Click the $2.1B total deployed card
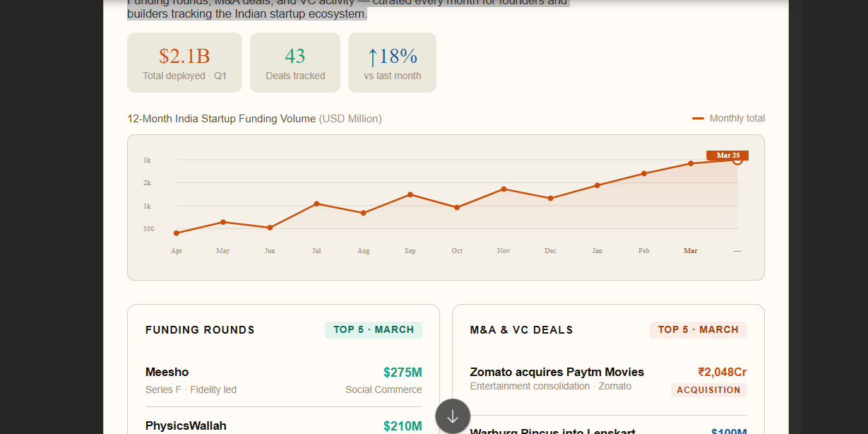This screenshot has height=434, width=868. 184,62
